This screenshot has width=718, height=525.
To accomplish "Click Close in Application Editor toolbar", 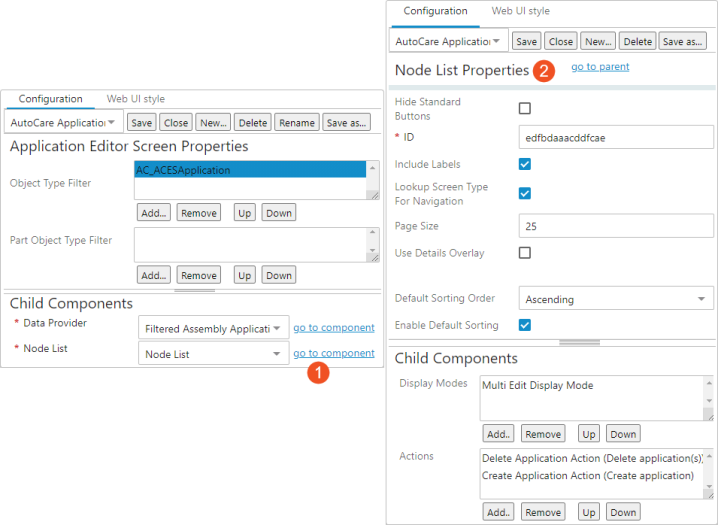I will coord(176,123).
